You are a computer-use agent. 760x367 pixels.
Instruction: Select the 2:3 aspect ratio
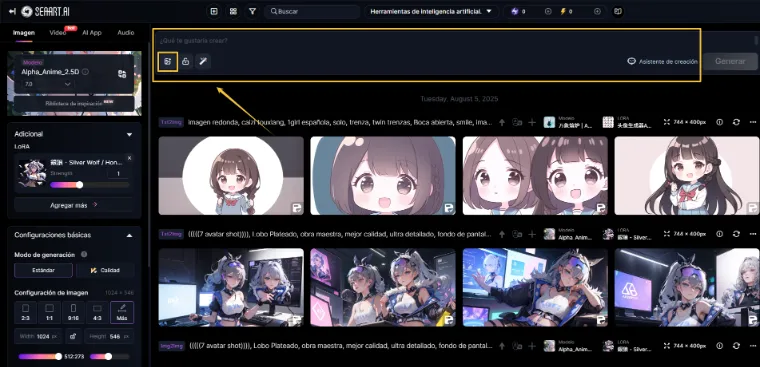pyautogui.click(x=26, y=312)
